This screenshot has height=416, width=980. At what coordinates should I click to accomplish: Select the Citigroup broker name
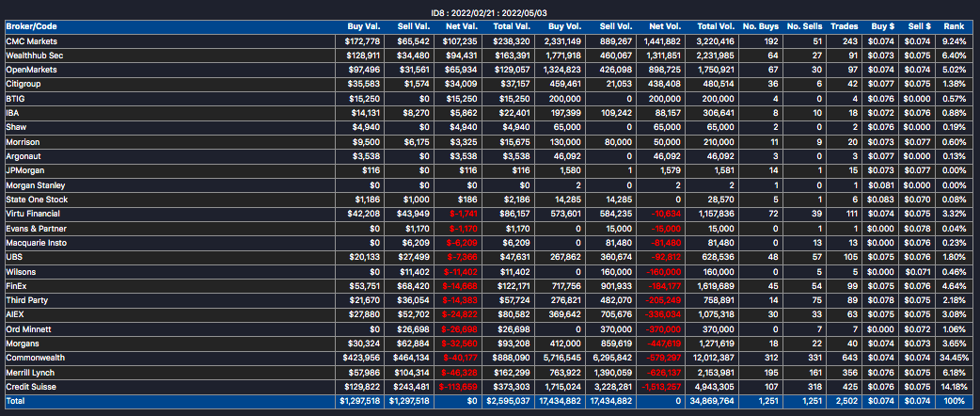(x=24, y=85)
